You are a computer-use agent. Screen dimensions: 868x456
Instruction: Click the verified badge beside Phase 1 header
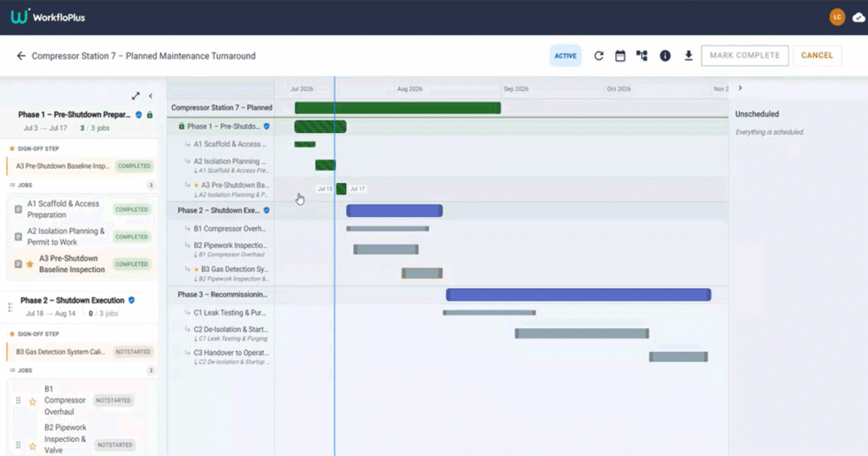[x=138, y=114]
